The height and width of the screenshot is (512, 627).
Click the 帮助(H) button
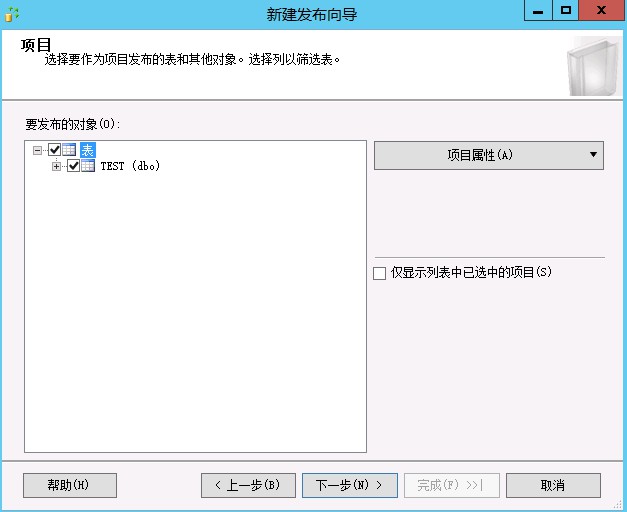[x=69, y=485]
